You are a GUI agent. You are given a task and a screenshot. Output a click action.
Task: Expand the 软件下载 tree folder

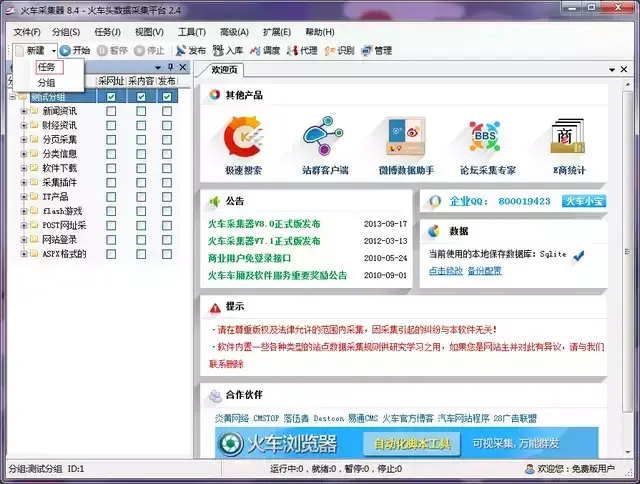[x=24, y=168]
